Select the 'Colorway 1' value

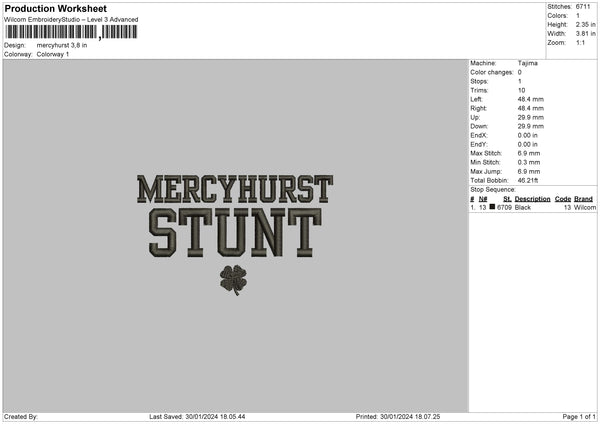tap(53, 54)
